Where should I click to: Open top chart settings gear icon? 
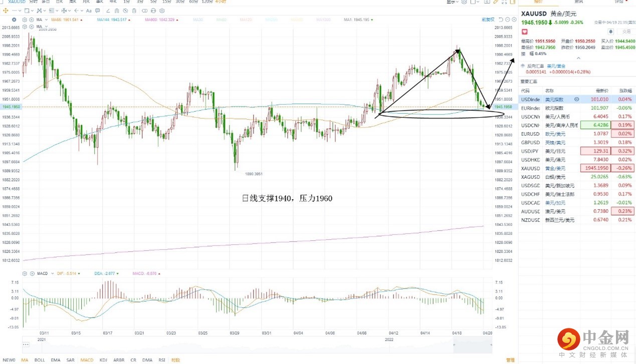(x=464, y=2)
